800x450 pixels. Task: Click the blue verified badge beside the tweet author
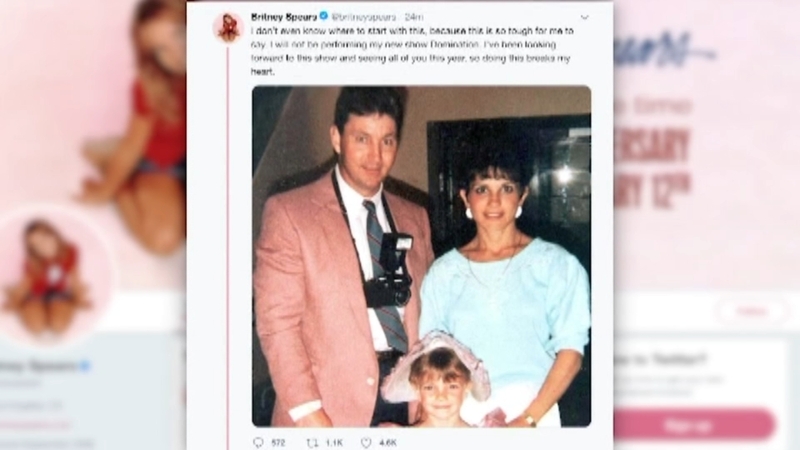[x=323, y=16]
